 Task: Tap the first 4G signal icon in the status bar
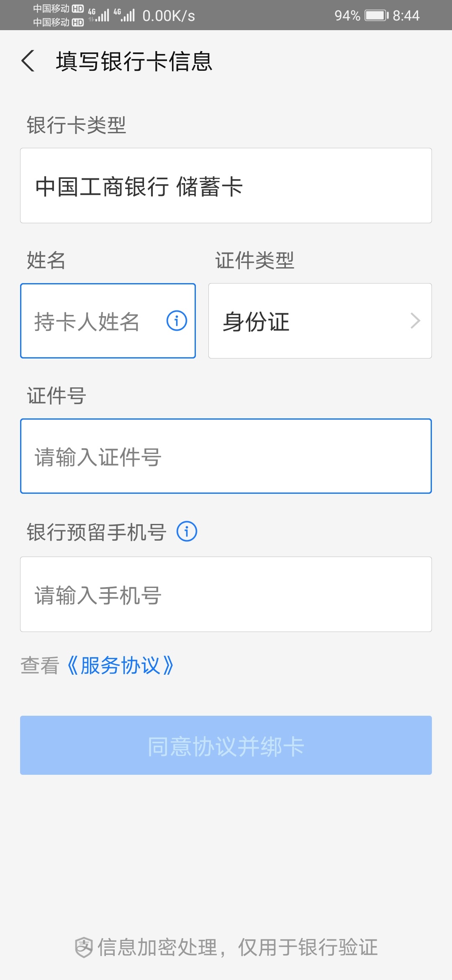(99, 15)
